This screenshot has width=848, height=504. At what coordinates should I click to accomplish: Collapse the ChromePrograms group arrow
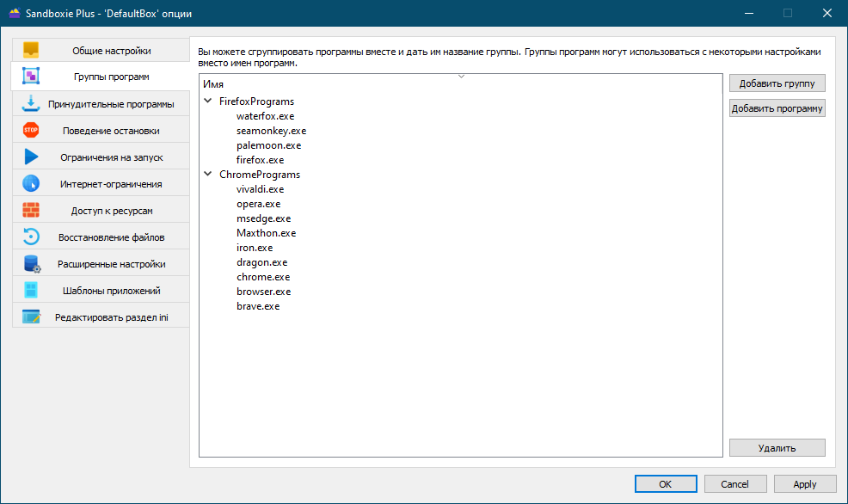pos(207,174)
